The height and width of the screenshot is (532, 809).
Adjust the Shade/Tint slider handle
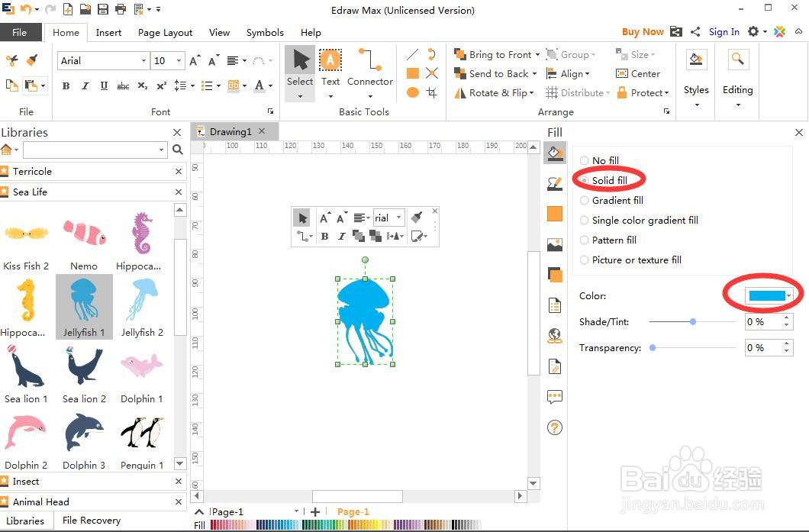pos(693,321)
